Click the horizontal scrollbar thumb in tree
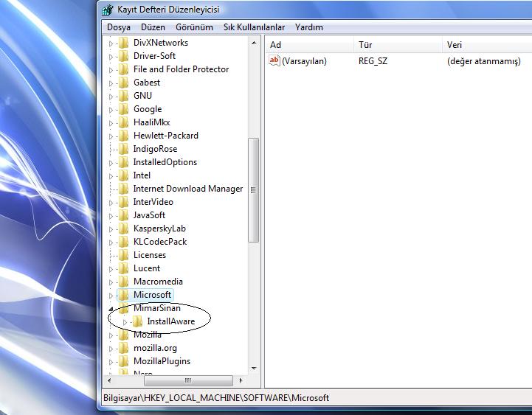Viewport: 532px width, 415px height. pyautogui.click(x=188, y=381)
